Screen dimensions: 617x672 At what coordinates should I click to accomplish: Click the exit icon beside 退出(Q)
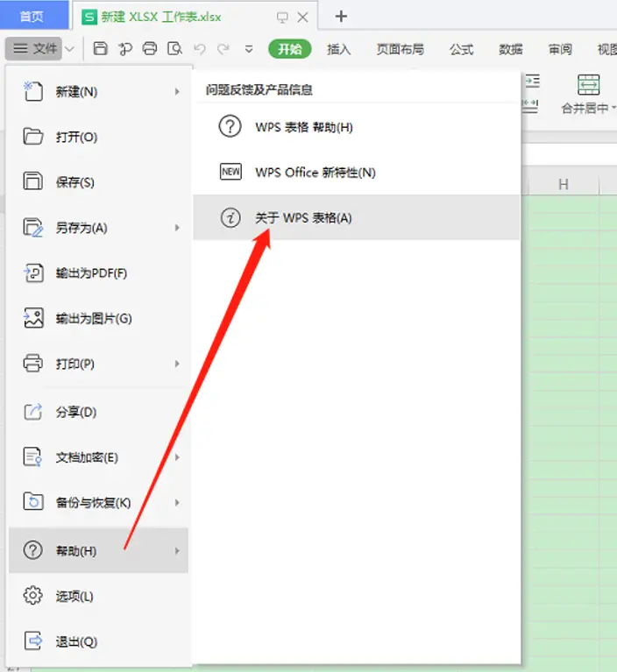click(x=33, y=641)
